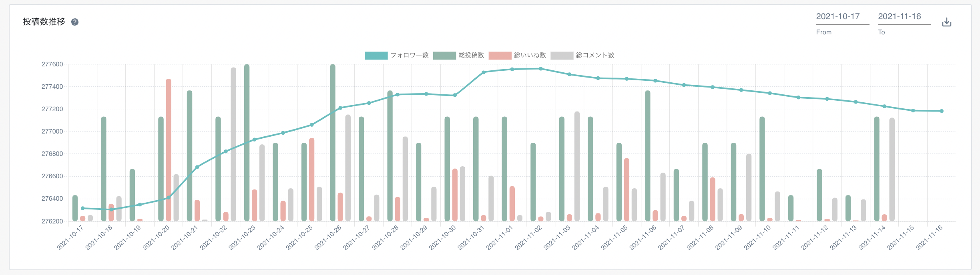980x275 pixels.
Task: Hide the フォロワー数 series via legend label
Action: pos(409,56)
